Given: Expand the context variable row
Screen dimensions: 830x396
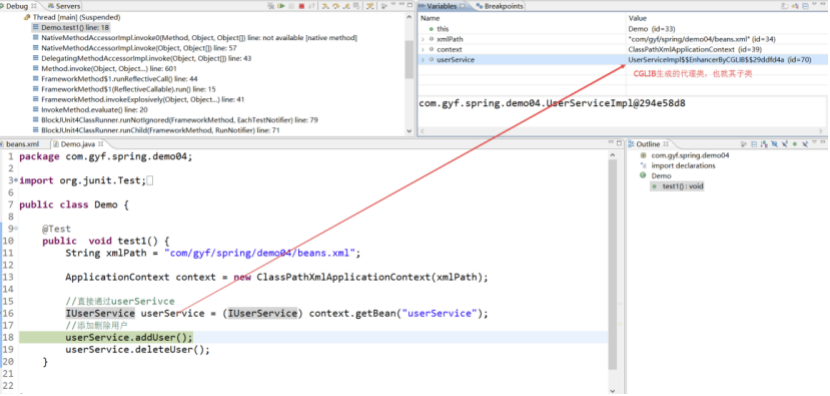Looking at the screenshot, I should (x=422, y=49).
